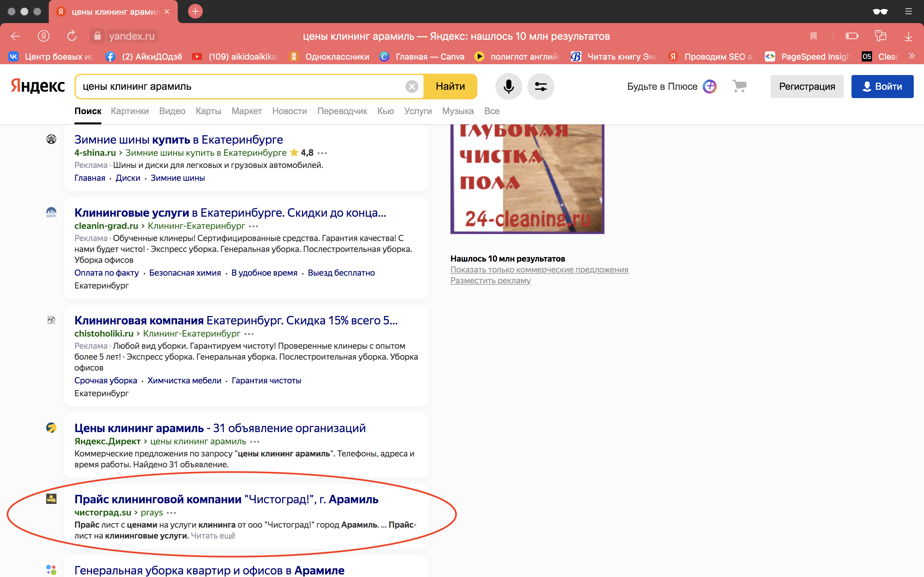Open the downloads icon in browser toolbar
The height and width of the screenshot is (577, 924).
909,36
